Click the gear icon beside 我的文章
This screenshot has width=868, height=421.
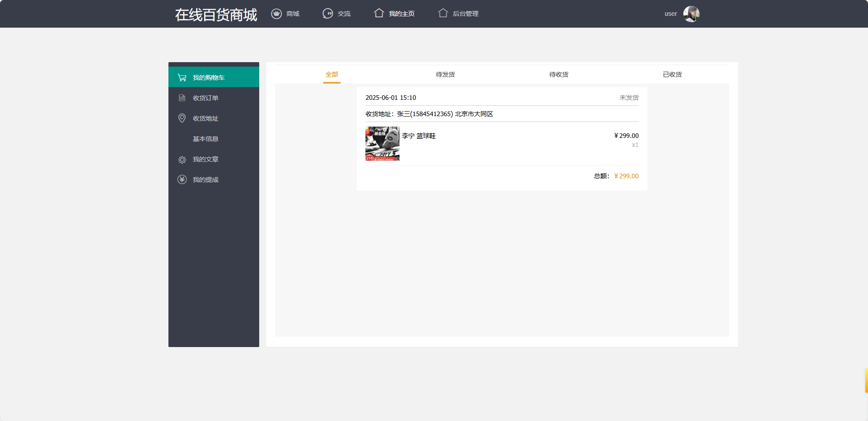182,160
